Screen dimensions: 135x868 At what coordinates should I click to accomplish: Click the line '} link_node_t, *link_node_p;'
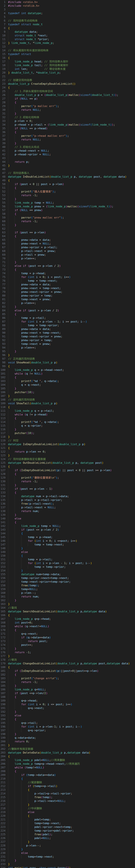(31, 43)
